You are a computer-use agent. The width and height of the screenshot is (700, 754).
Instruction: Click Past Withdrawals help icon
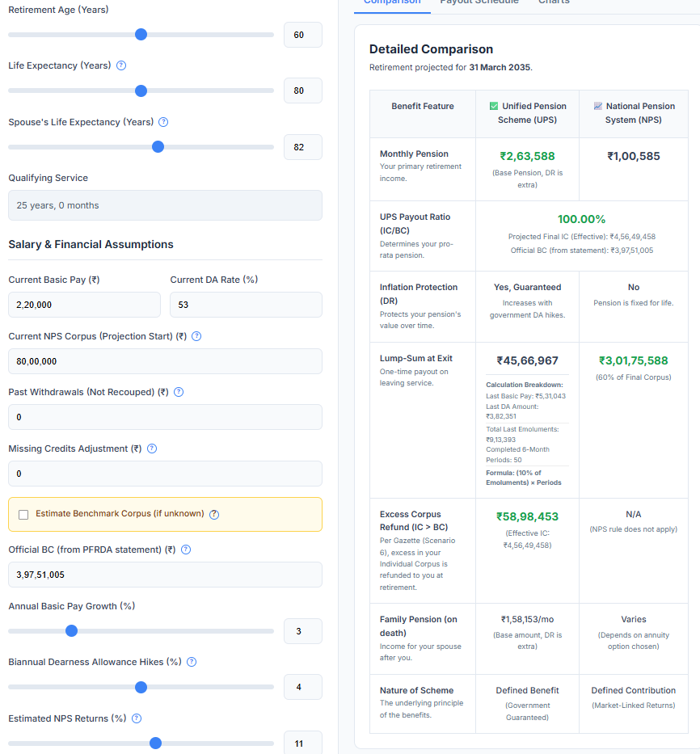click(179, 392)
